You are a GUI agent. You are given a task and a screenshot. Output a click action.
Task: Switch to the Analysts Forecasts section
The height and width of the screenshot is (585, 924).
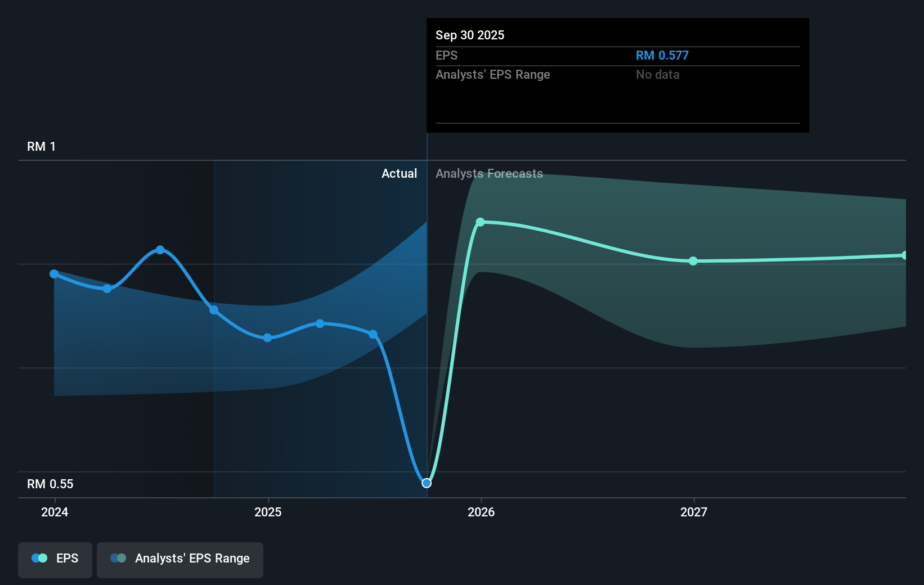click(489, 173)
